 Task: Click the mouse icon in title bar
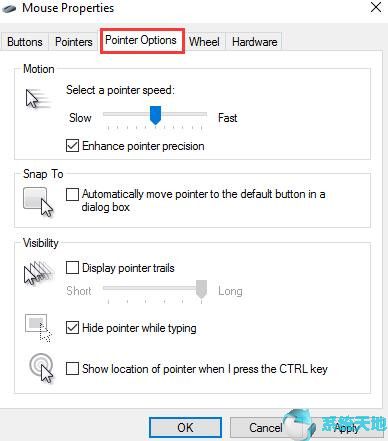coord(9,8)
